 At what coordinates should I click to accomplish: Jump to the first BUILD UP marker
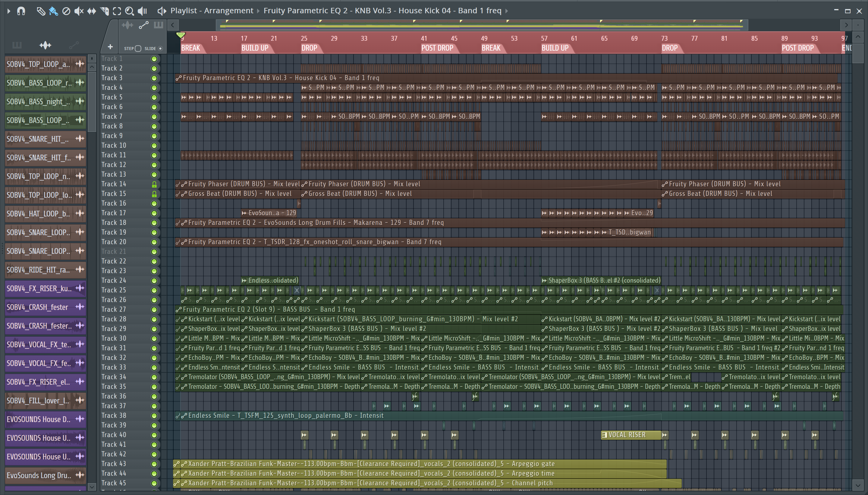point(255,48)
